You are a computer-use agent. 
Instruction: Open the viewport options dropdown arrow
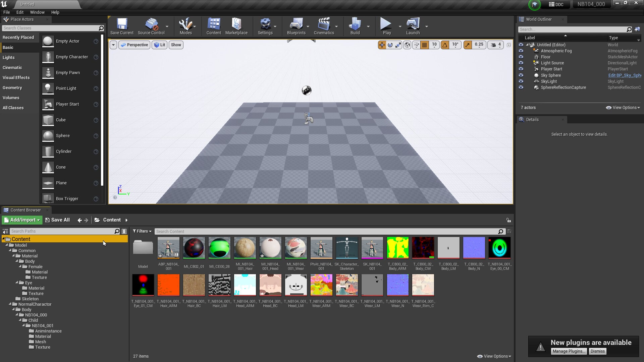point(113,45)
